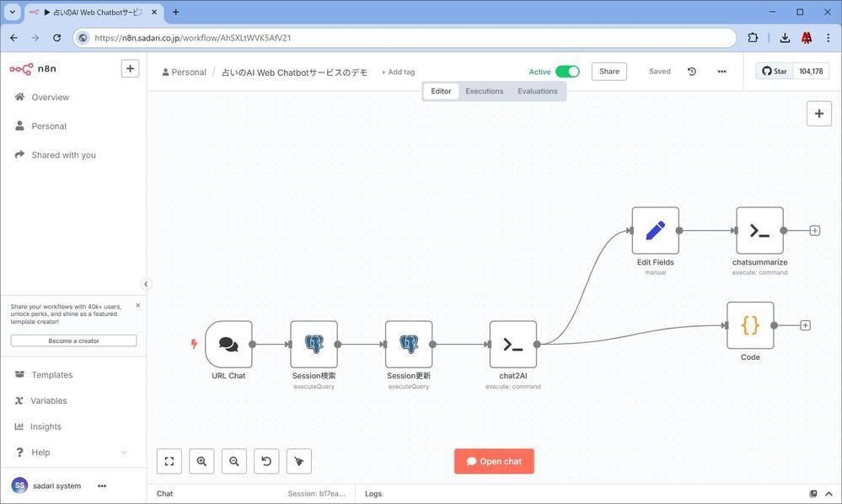Switch to the Evaluations tab

coord(538,91)
